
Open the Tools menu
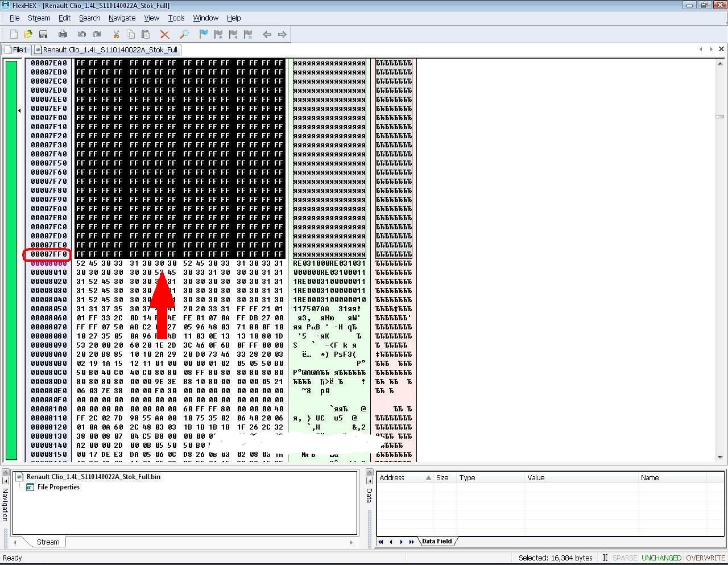176,18
